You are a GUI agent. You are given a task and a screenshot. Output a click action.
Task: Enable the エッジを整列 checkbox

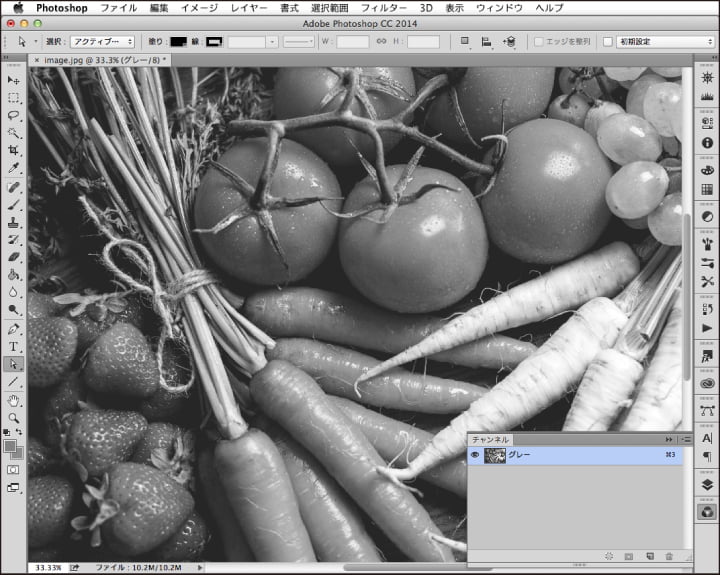tap(538, 42)
